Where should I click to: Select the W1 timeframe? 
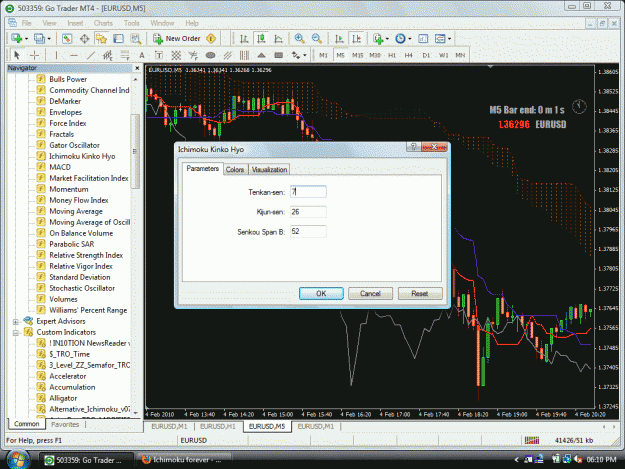click(443, 55)
